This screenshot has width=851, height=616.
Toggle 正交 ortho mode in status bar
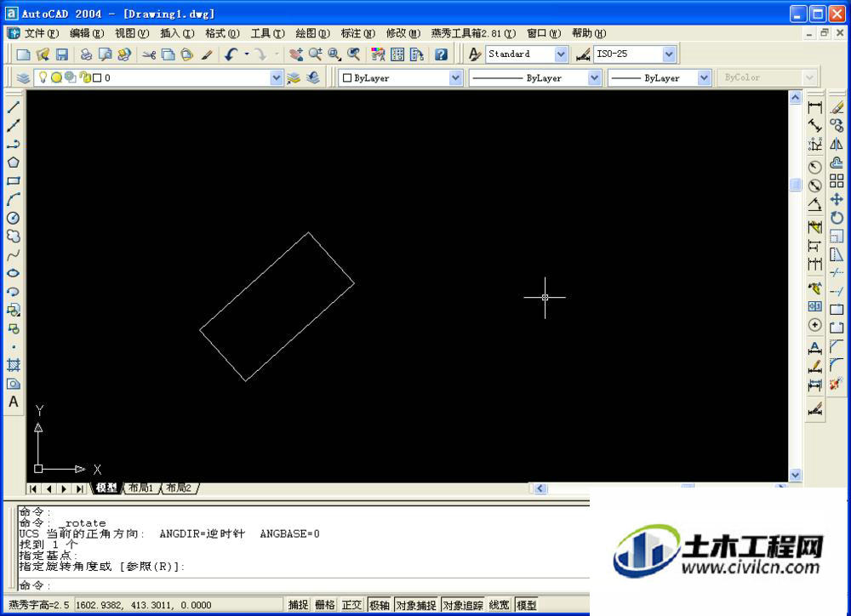coord(351,605)
